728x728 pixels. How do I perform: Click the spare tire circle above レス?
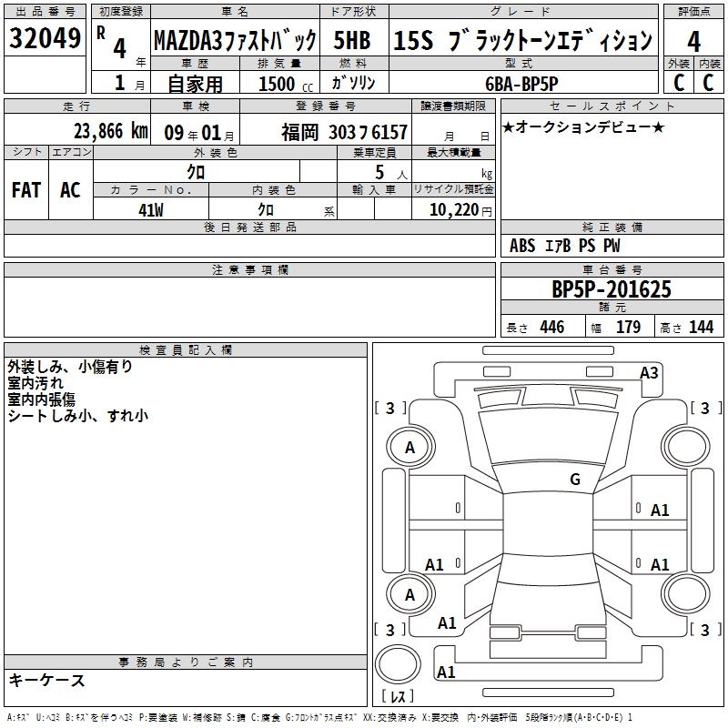398,664
